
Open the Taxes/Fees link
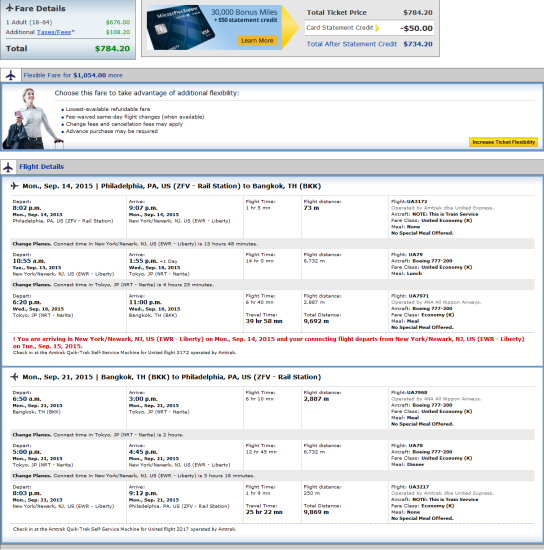(54, 32)
